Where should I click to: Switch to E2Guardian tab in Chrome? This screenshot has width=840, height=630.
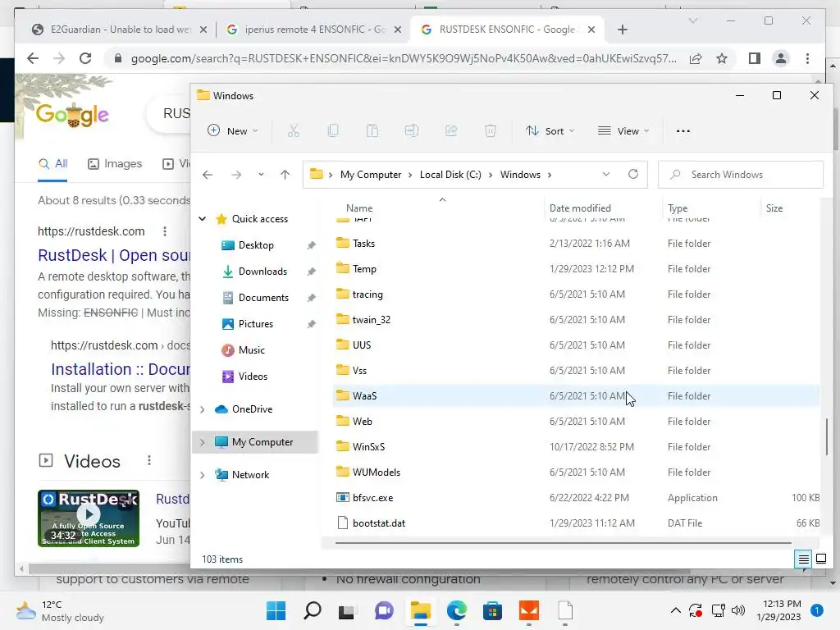[x=118, y=30]
